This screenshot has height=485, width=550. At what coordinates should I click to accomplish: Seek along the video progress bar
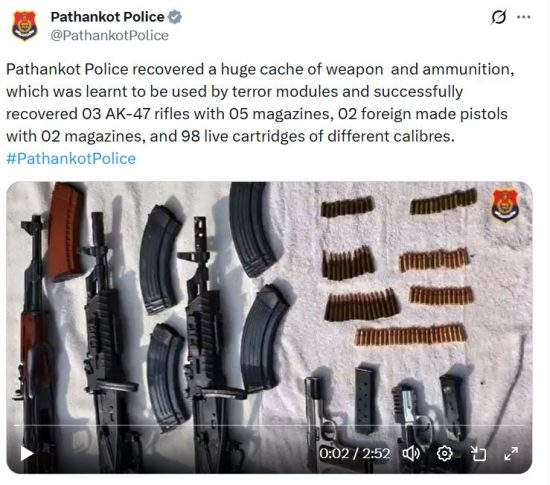click(x=269, y=426)
